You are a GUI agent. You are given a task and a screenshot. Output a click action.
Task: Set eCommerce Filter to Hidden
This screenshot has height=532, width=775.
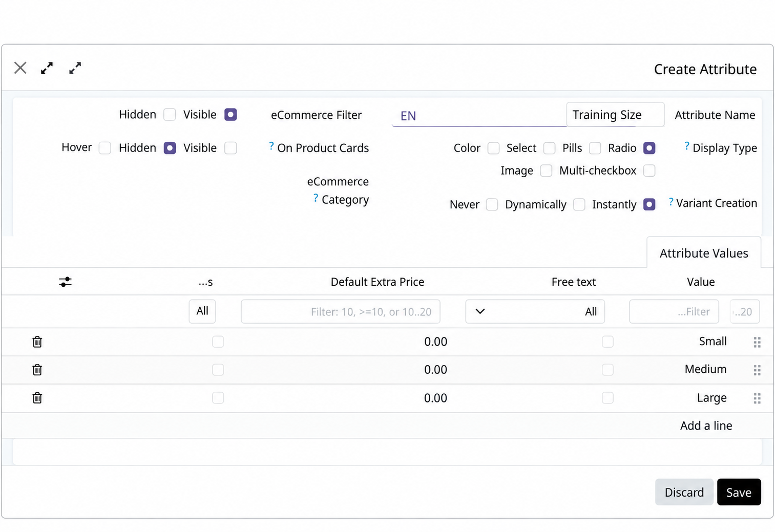pos(170,114)
